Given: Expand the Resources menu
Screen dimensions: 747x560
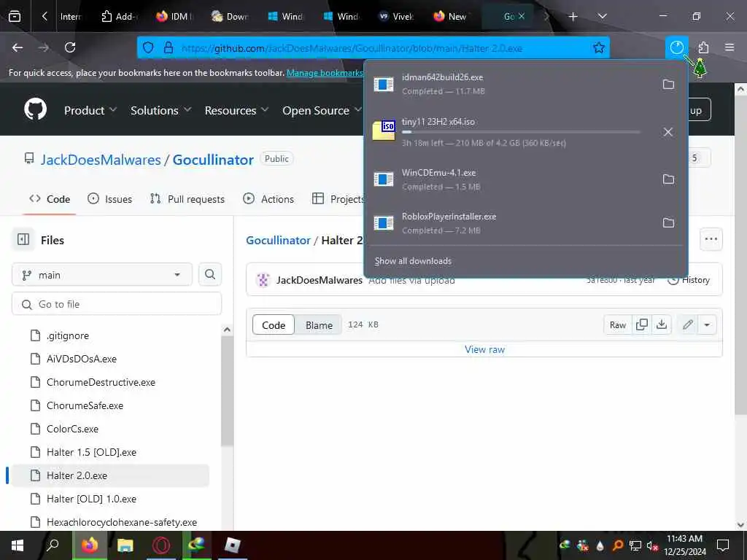Looking at the screenshot, I should (x=236, y=111).
